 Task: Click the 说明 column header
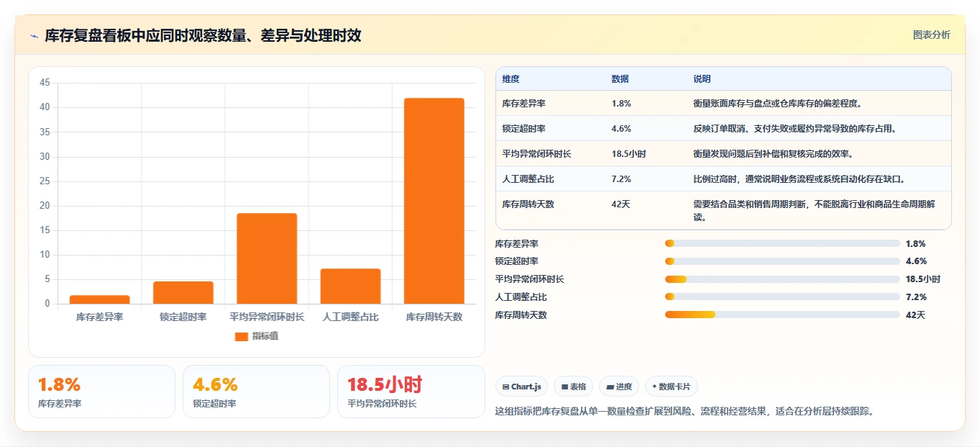[702, 78]
